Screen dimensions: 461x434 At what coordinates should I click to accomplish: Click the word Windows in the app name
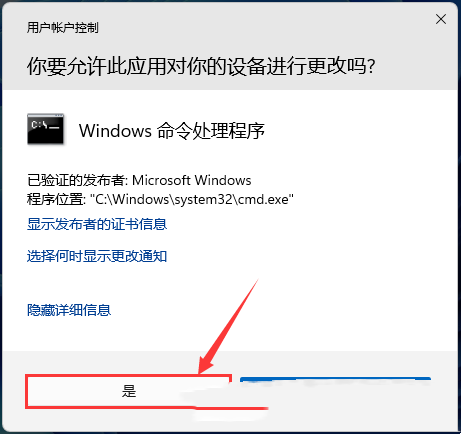click(x=115, y=131)
